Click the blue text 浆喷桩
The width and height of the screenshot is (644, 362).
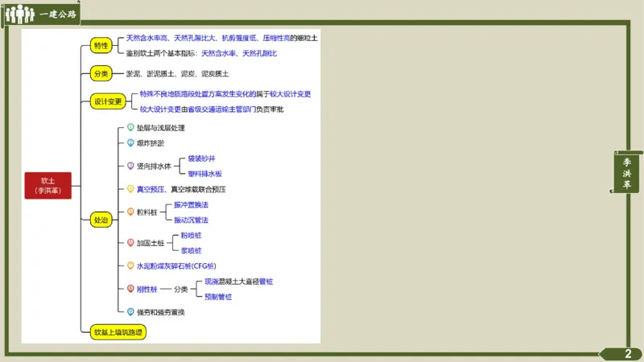pos(191,250)
